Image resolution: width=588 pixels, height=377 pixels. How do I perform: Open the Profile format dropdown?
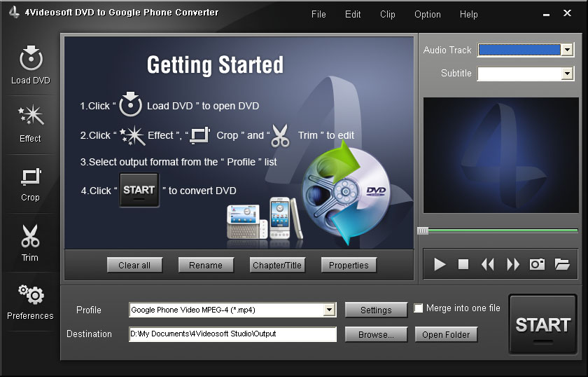329,310
